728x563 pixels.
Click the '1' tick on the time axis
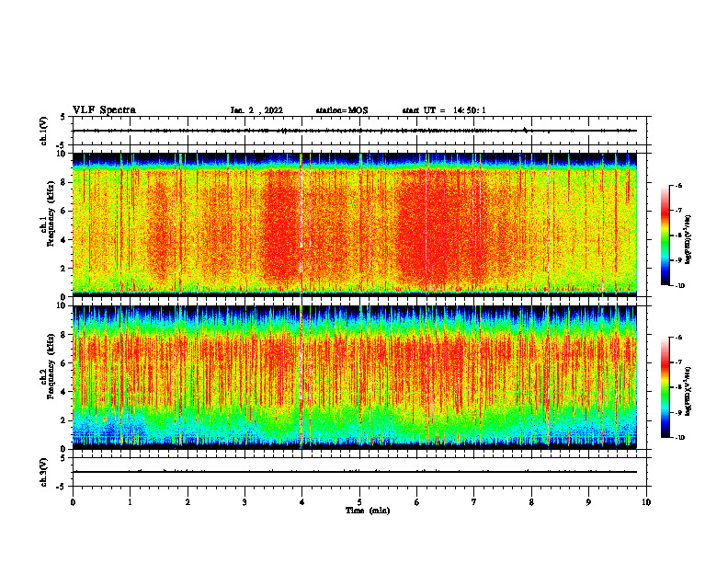point(130,502)
